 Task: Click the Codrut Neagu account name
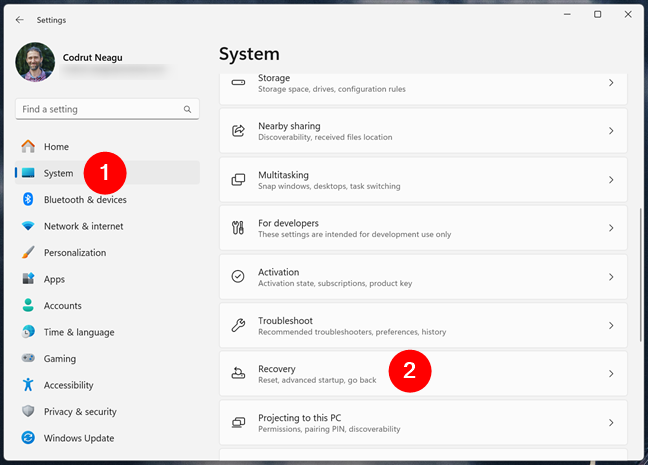pos(93,57)
